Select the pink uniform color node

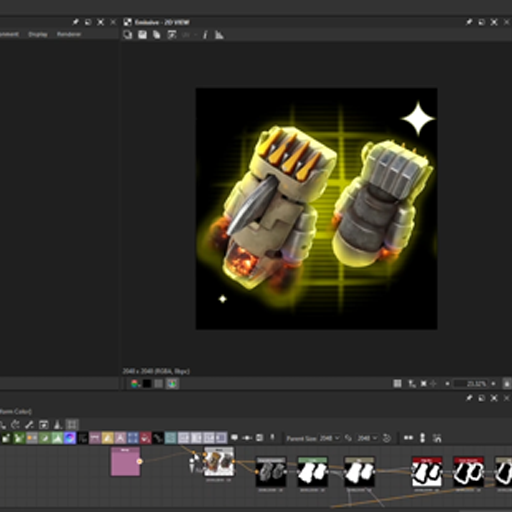(126, 462)
